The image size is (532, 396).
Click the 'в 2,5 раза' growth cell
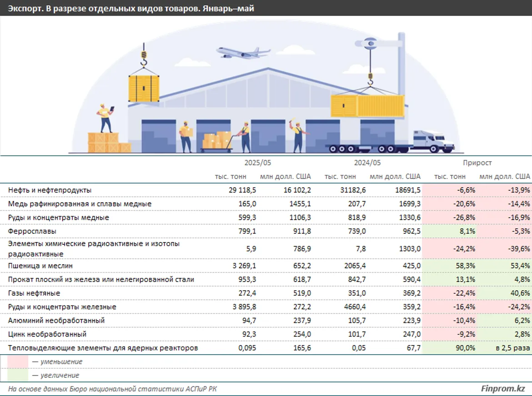[x=513, y=348]
